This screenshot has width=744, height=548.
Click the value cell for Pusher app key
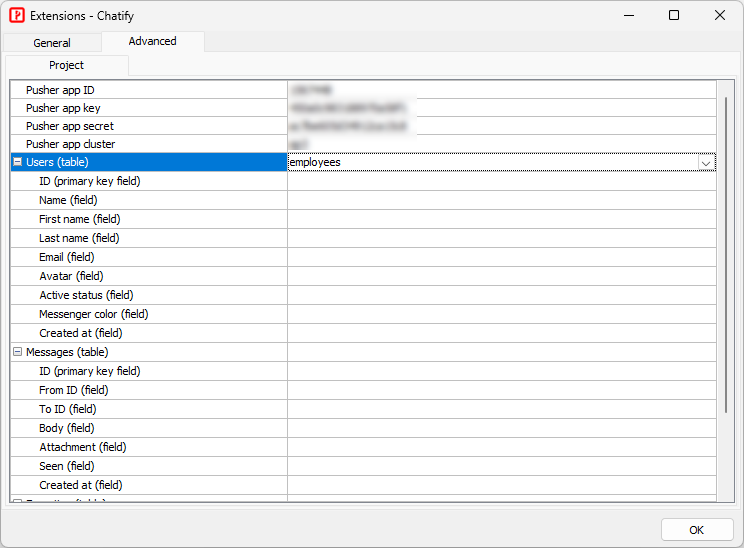click(x=502, y=108)
